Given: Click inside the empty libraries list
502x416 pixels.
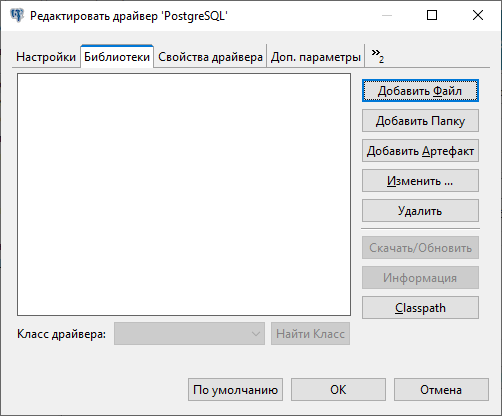Looking at the screenshot, I should point(184,194).
